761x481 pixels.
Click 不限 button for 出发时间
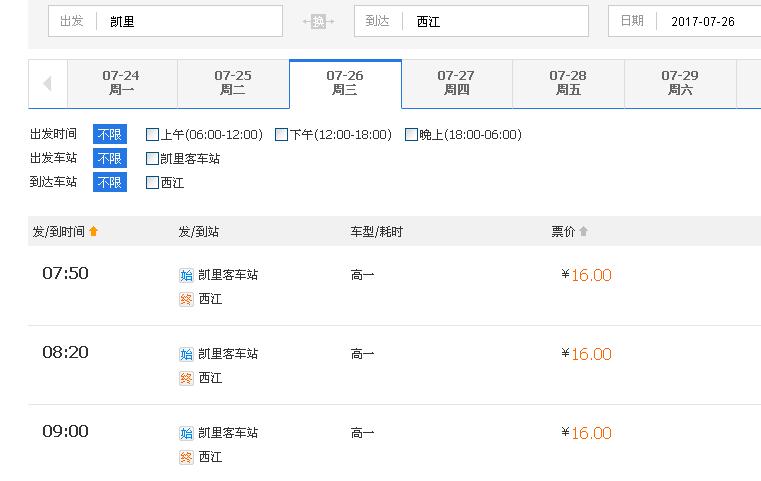click(110, 134)
